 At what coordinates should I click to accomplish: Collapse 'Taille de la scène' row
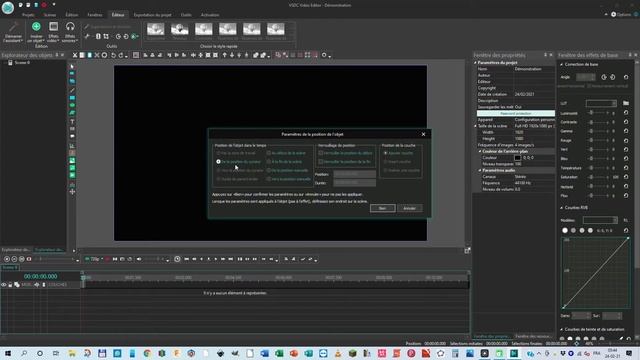click(476, 126)
